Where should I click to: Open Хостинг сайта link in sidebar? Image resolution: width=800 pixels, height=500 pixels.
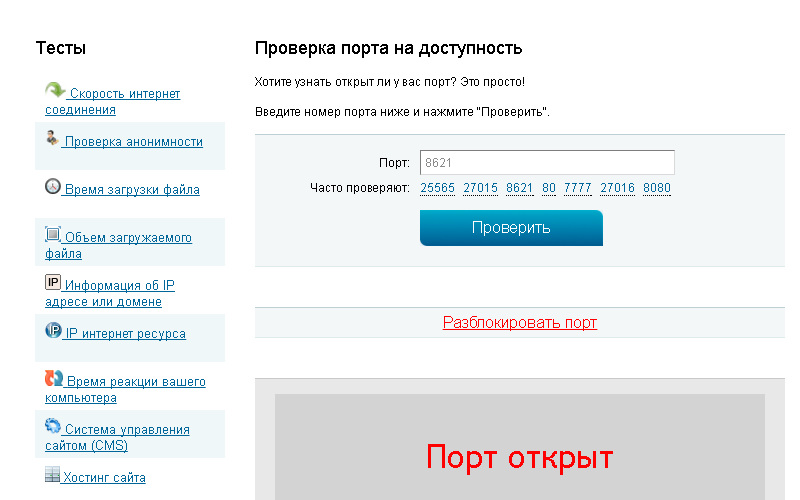(x=104, y=478)
